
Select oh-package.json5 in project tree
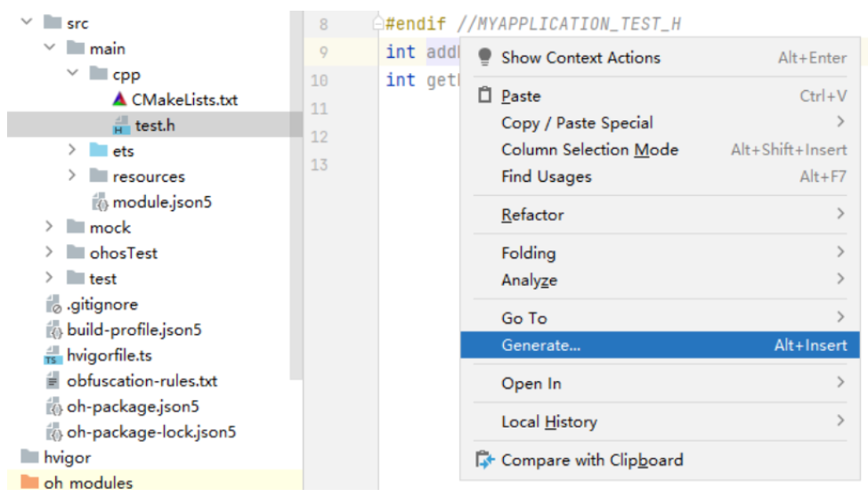coord(133,407)
